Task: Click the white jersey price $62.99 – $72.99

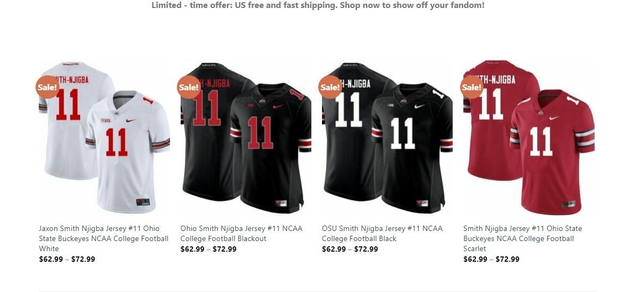Action: click(x=67, y=259)
